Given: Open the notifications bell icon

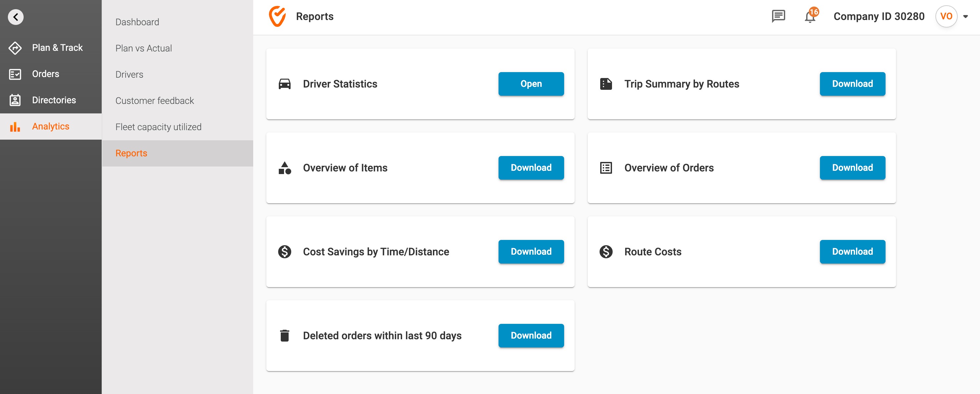Looking at the screenshot, I should point(809,17).
